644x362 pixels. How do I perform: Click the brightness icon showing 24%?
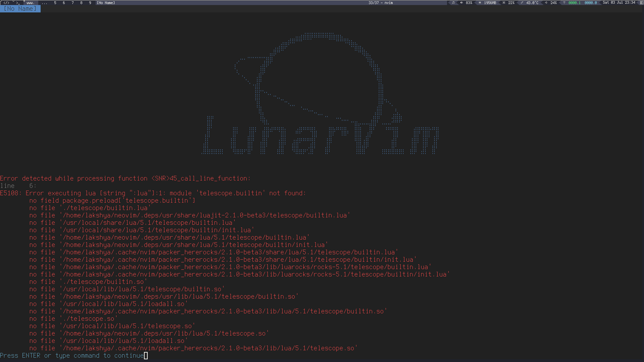pos(546,3)
